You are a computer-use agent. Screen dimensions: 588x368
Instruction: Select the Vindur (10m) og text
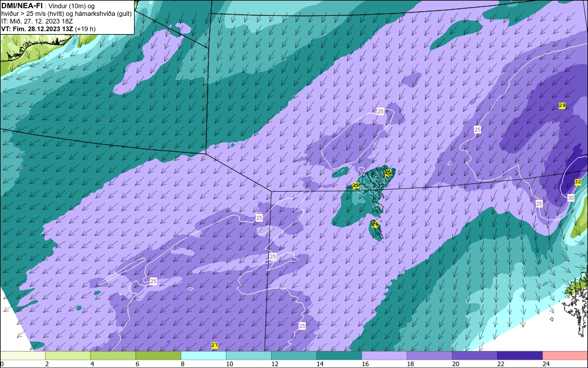(72, 6)
